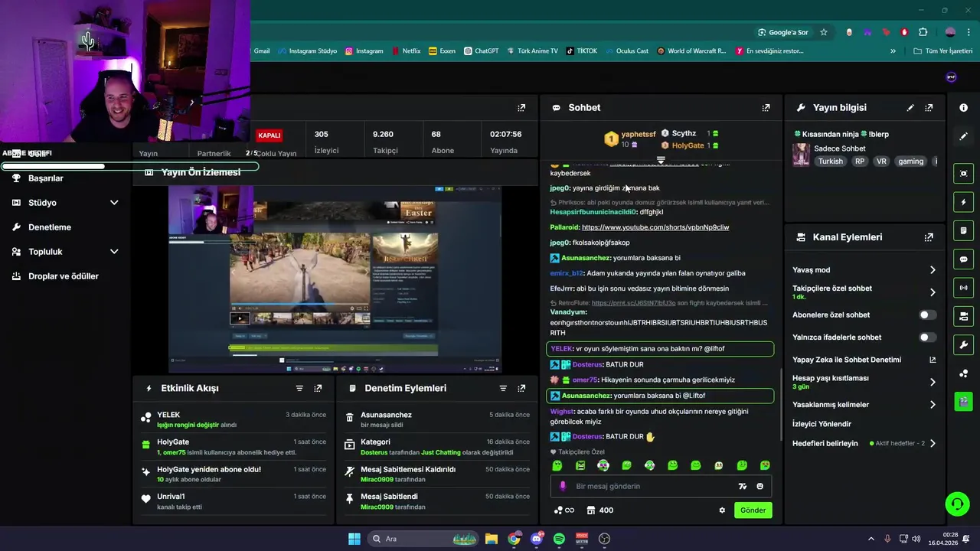Open ChatGPT bookmark
Image resolution: width=980 pixels, height=551 pixels.
pyautogui.click(x=481, y=51)
